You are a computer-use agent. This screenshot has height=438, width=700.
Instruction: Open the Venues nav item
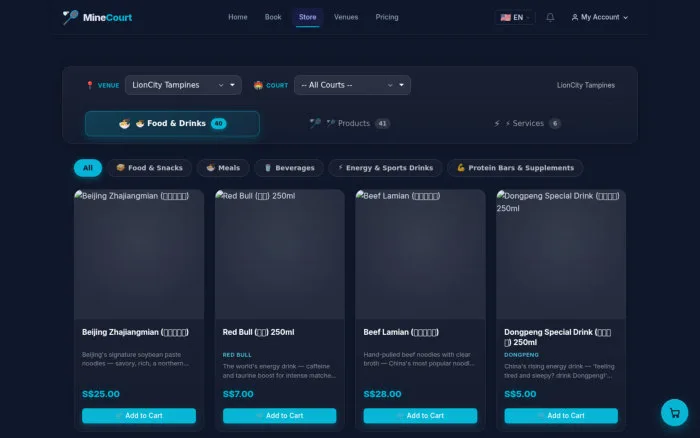click(346, 17)
